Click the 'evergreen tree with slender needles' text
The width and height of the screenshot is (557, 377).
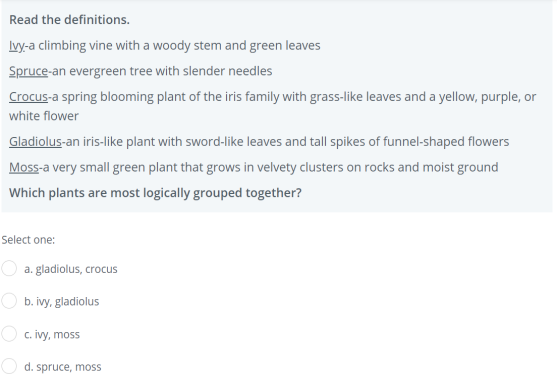(171, 71)
